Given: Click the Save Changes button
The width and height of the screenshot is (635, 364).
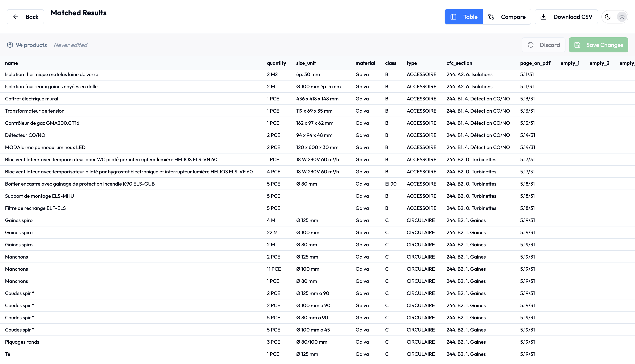Looking at the screenshot, I should [598, 45].
